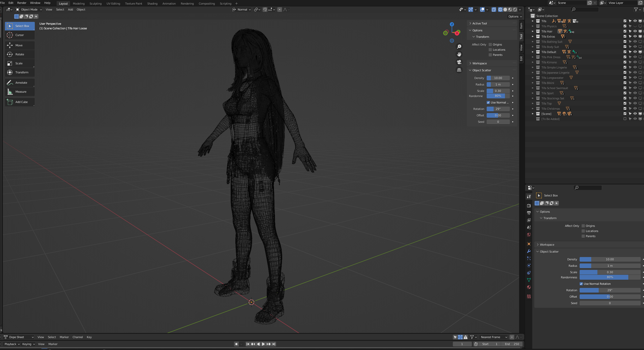644x350 pixels.
Task: Open the Object Mode dropdown
Action: pos(29,10)
